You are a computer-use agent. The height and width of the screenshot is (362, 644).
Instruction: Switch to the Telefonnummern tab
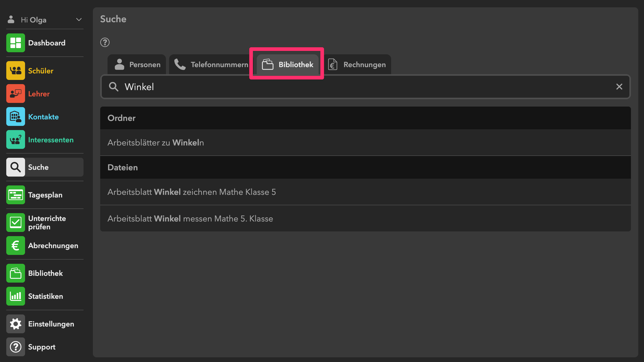coord(211,65)
